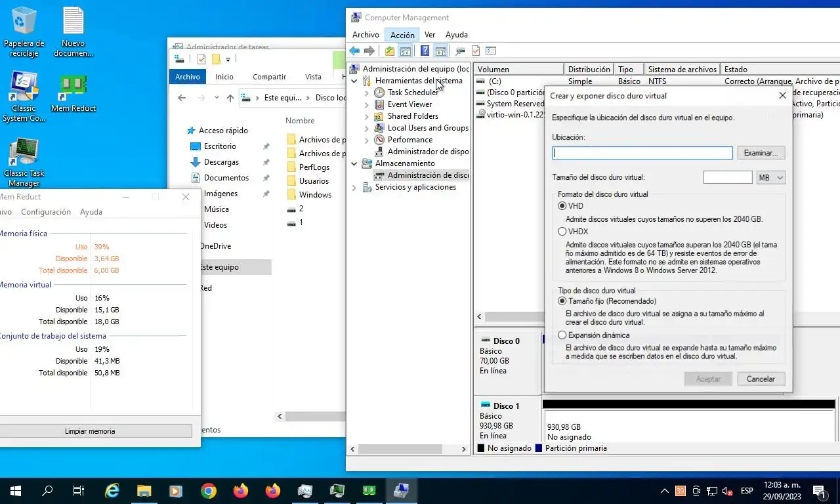Click into the Ubicación text field
The width and height of the screenshot is (840, 504).
pos(642,153)
